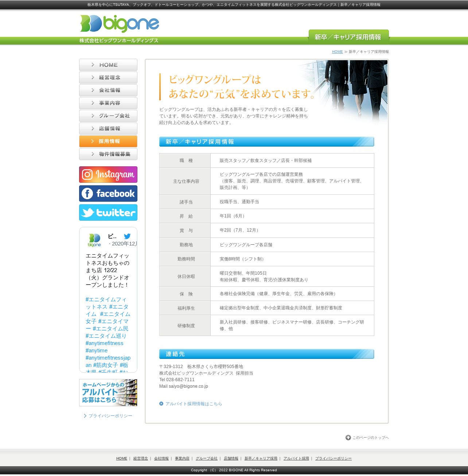Follow the HOME breadcrumb link
Viewport: 468px width, 476px height.
click(337, 52)
